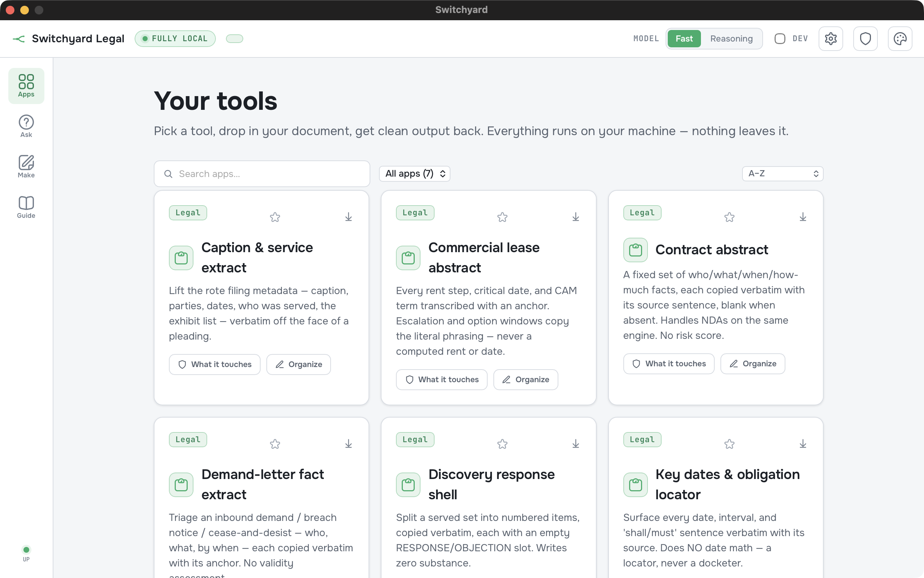Image resolution: width=924 pixels, height=578 pixels.
Task: Click the FULLY LOCAL status badge
Action: click(x=175, y=39)
